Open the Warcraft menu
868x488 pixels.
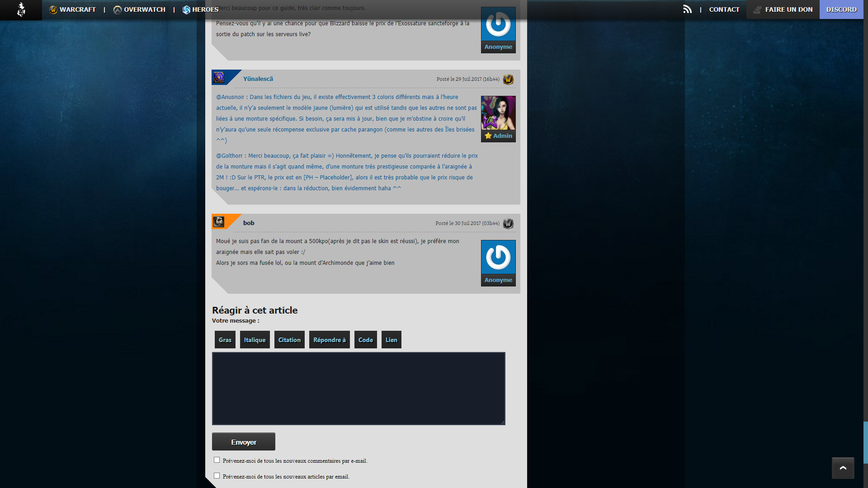73,9
